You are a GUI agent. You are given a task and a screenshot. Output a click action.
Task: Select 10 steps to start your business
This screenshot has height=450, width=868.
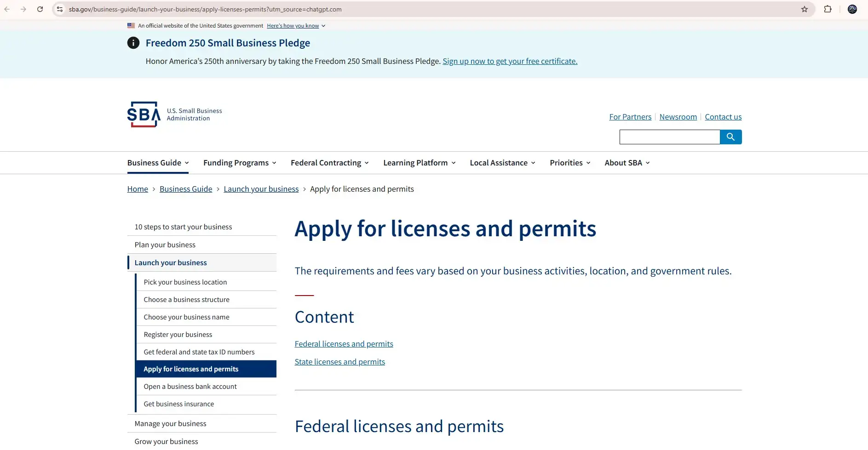coord(202,227)
